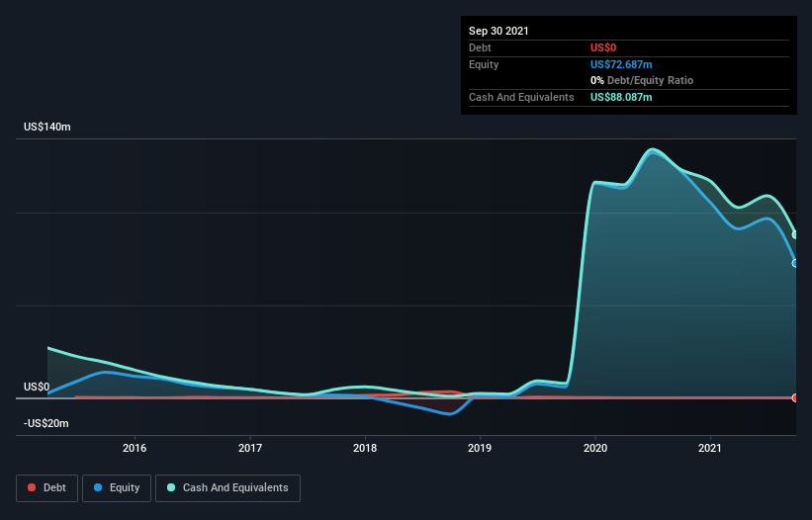812x520 pixels.
Task: Click the red Debt end-point marker
Action: point(795,397)
